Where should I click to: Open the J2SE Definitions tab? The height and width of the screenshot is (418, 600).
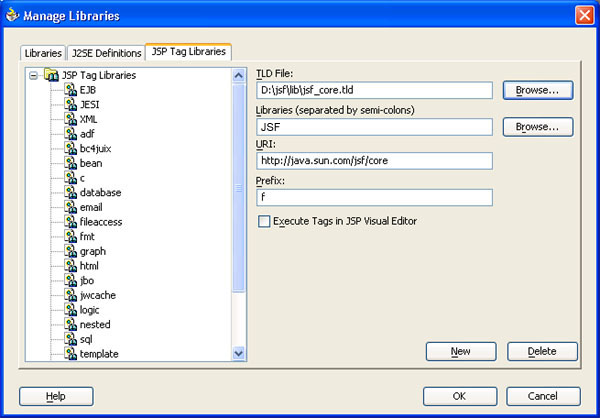pos(106,53)
